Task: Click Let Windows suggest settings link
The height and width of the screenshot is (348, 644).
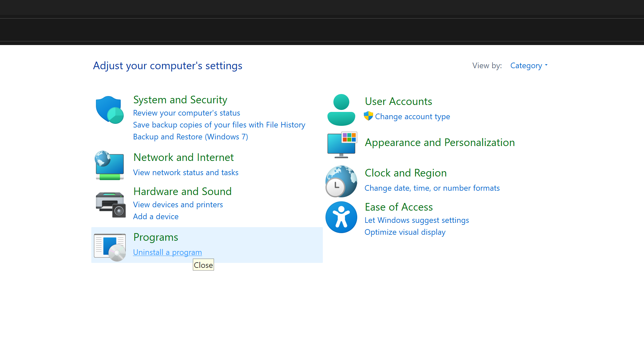Action: (x=416, y=220)
